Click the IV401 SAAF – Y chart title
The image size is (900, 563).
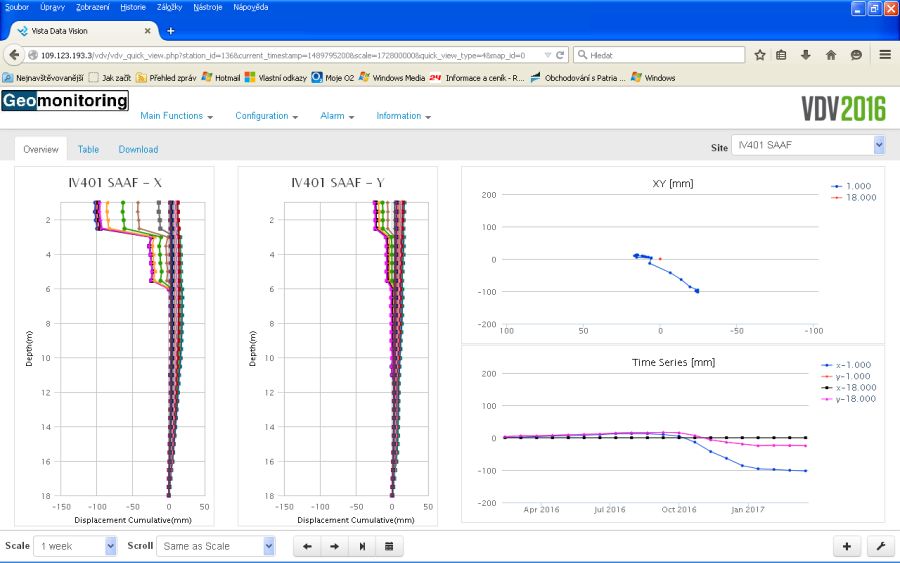point(338,183)
